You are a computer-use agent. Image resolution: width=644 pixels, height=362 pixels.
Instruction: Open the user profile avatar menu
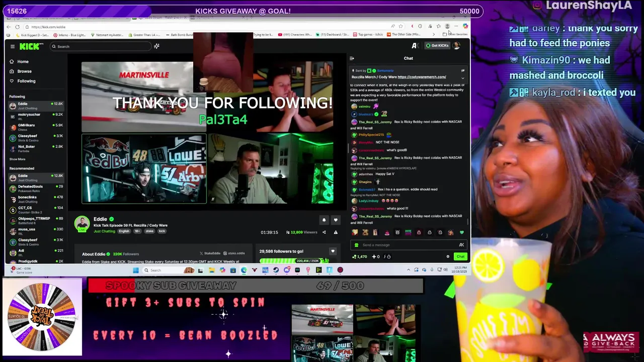[456, 45]
